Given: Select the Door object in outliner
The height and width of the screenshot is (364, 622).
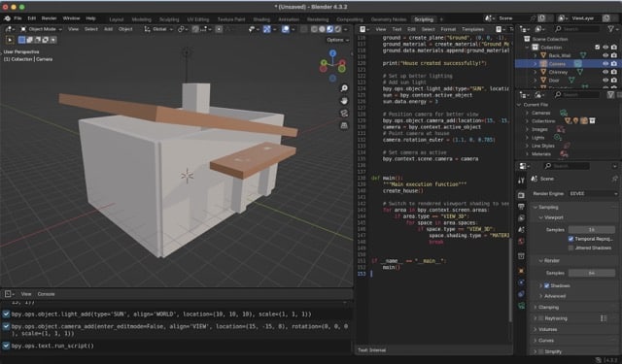Looking at the screenshot, I should coord(554,81).
